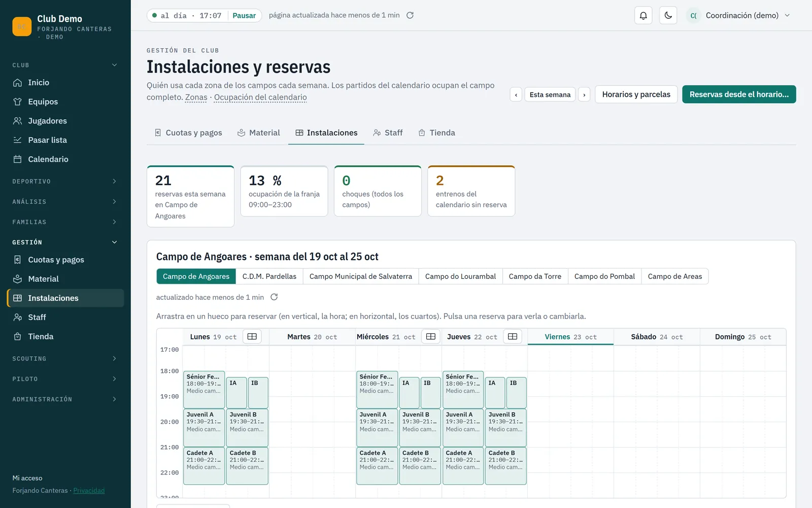Go to next week arrow
The width and height of the screenshot is (812, 508).
[x=584, y=94]
